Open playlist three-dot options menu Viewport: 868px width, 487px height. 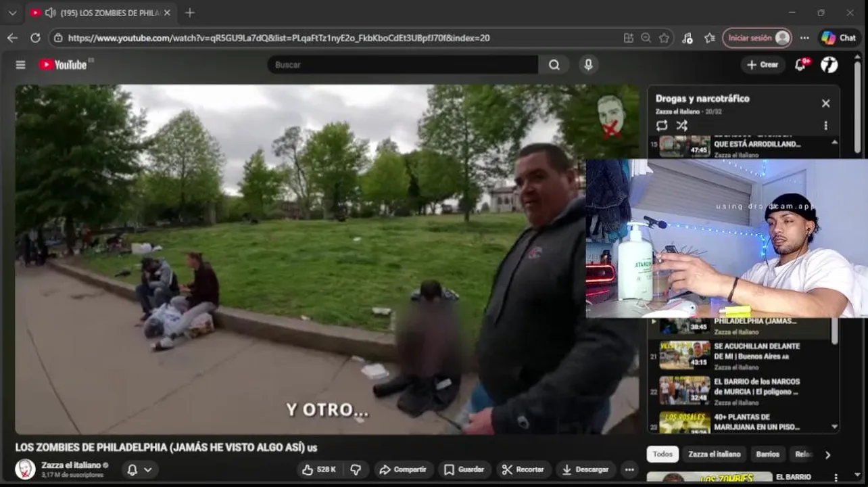(x=825, y=125)
